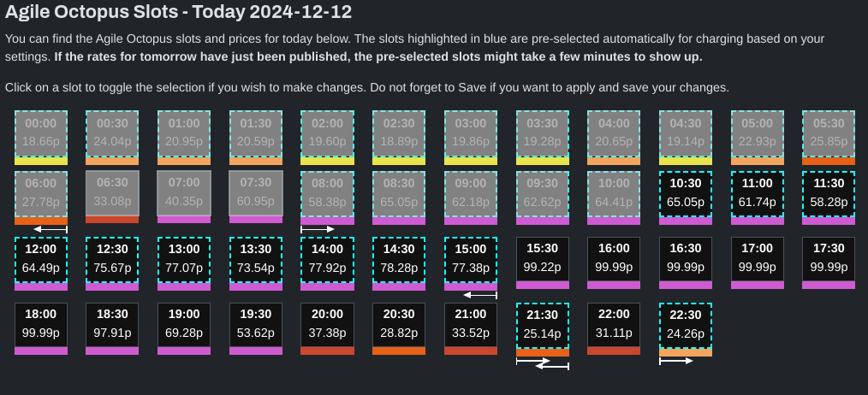This screenshot has width=868, height=395.
Task: Click the right arrow below the 22:30 slot
Action: [676, 361]
